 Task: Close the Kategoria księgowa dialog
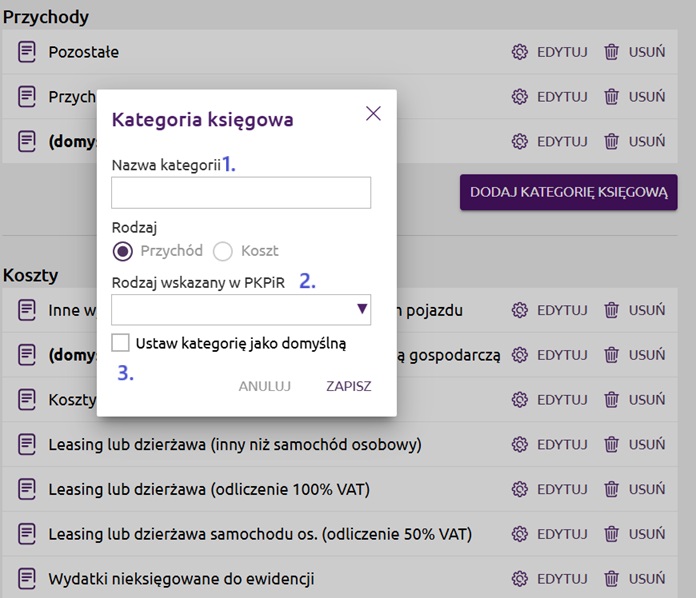[x=373, y=114]
